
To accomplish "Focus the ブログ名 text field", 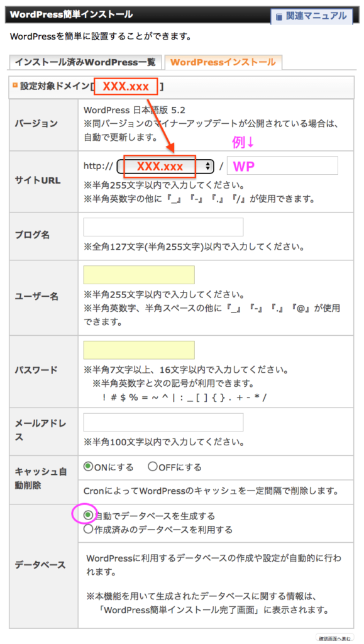I will tap(163, 227).
